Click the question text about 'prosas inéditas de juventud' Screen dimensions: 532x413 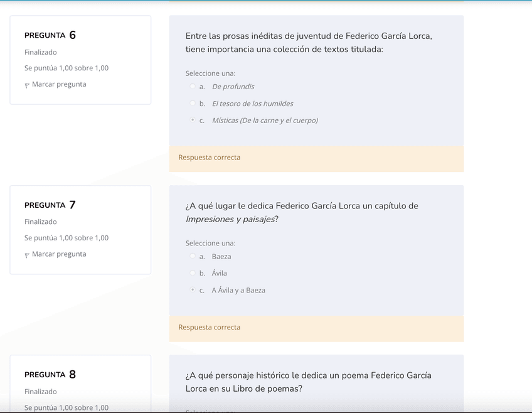309,43
